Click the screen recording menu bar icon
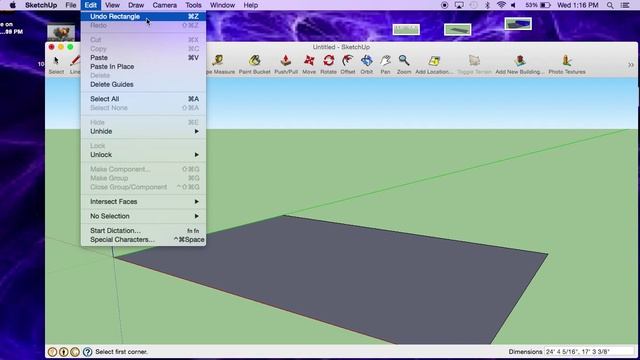Viewport: 640px width, 360px height. (444, 5)
